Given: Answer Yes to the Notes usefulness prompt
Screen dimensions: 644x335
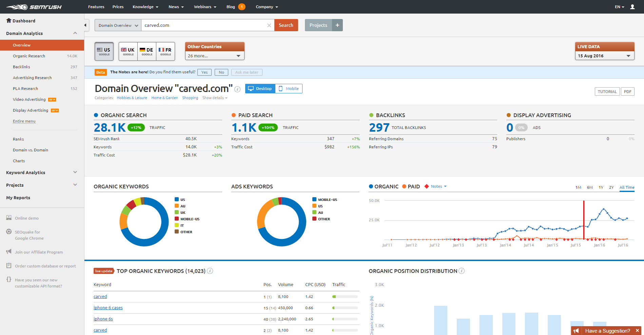Looking at the screenshot, I should point(204,72).
